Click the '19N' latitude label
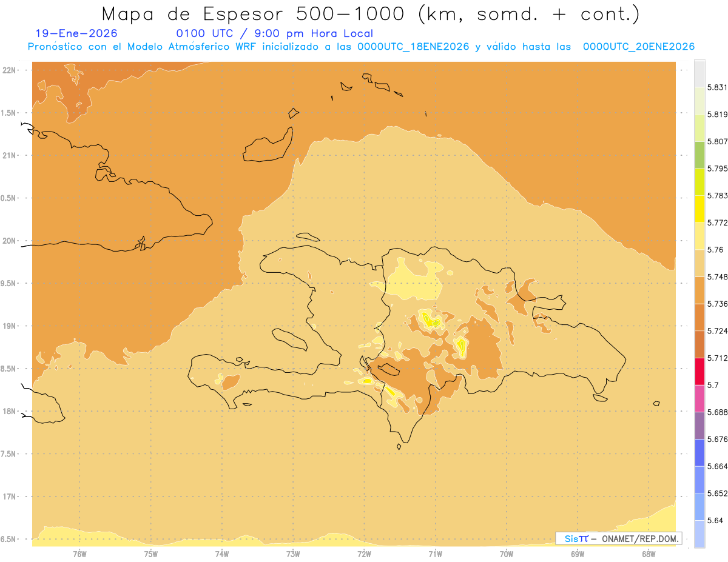Viewport: 728px width, 562px height. coord(10,326)
